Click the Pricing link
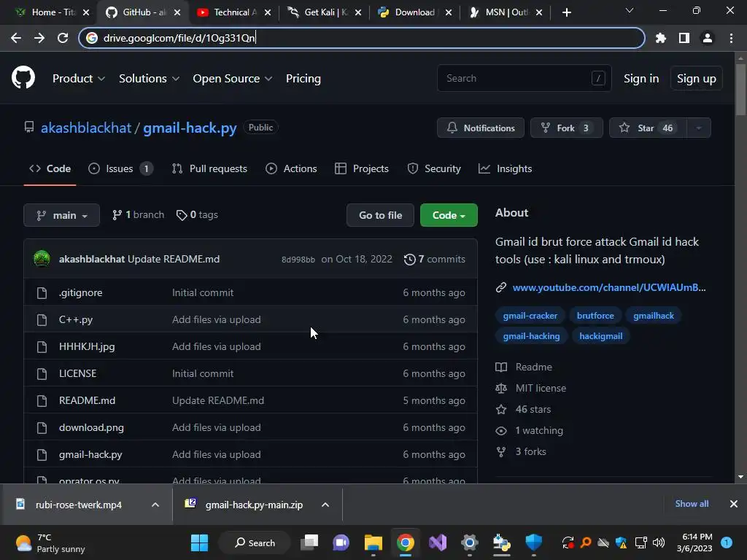Viewport: 747px width, 560px height. point(303,79)
